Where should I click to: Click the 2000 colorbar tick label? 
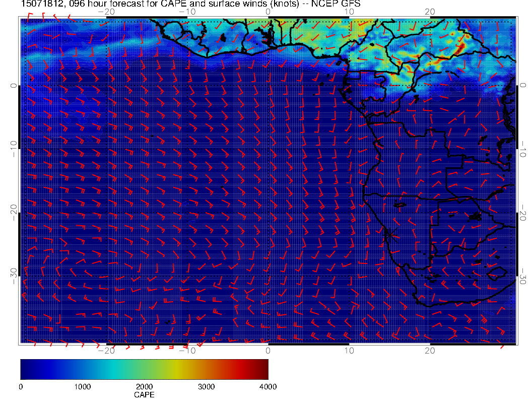click(144, 387)
